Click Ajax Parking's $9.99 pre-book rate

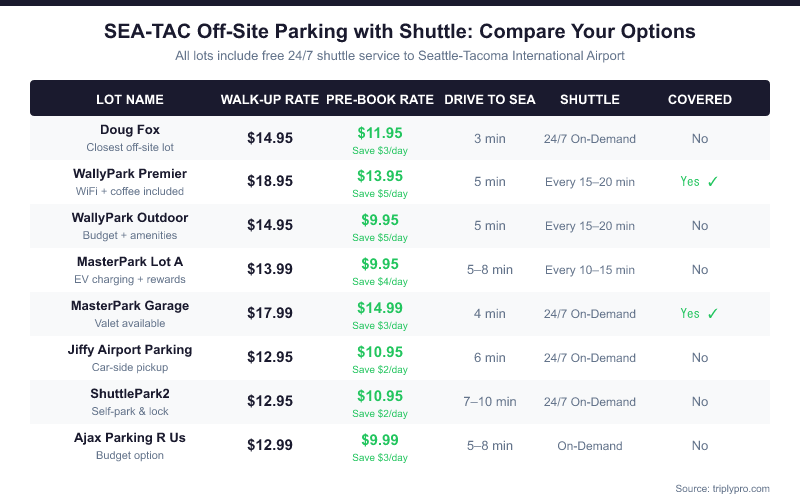click(380, 441)
